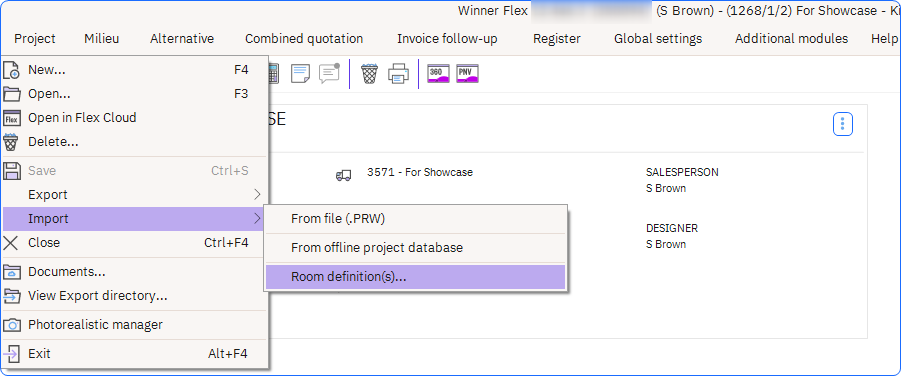Expand the Export submenu
901x376 pixels.
pos(134,195)
